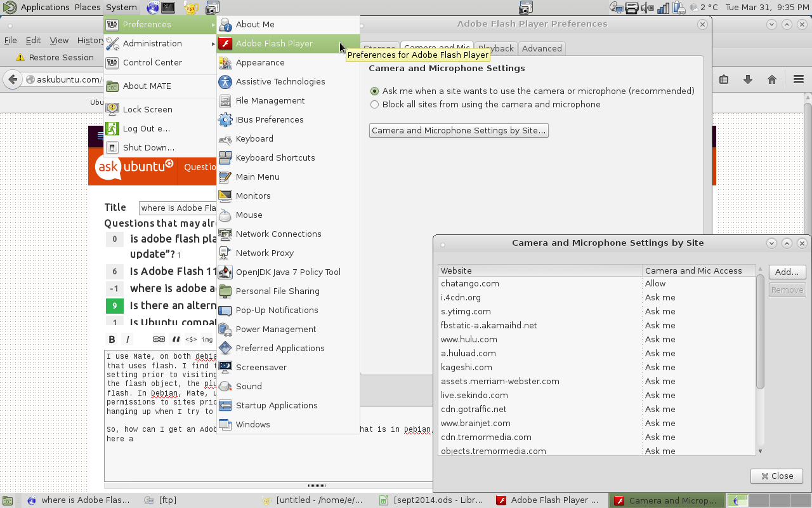Viewport: 812px width, 508px height.
Task: Open the Places panel menu
Action: (x=88, y=8)
